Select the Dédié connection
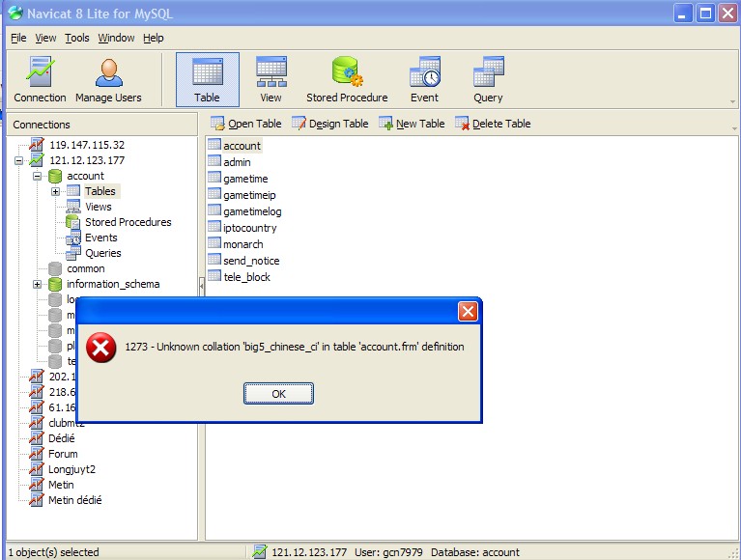The height and width of the screenshot is (560, 741). (x=62, y=438)
